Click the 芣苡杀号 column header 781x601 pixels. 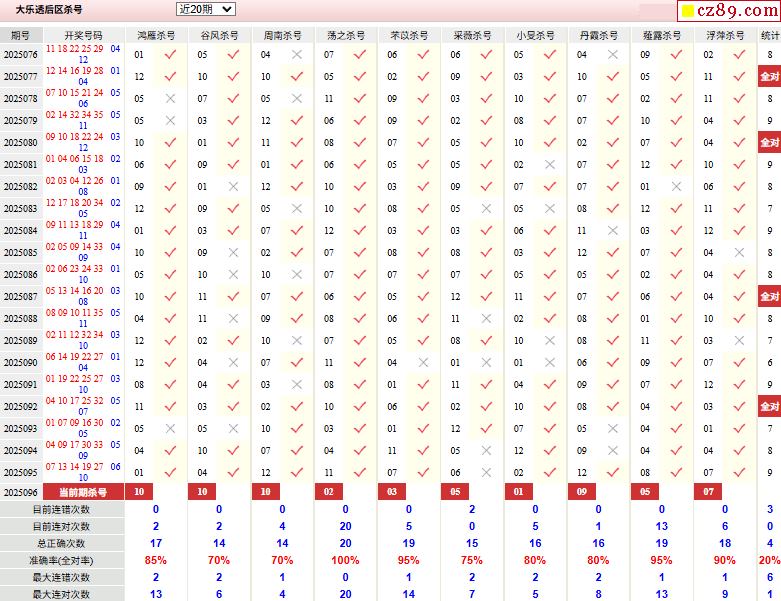pos(409,35)
